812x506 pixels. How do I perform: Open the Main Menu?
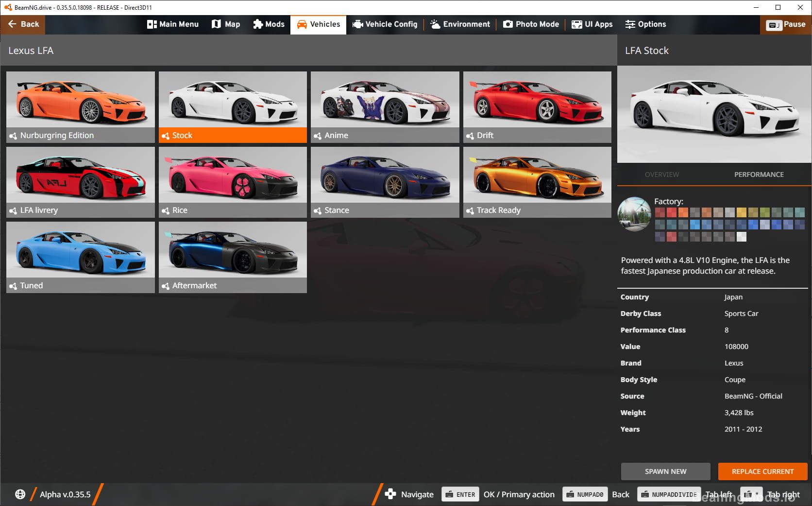click(173, 24)
